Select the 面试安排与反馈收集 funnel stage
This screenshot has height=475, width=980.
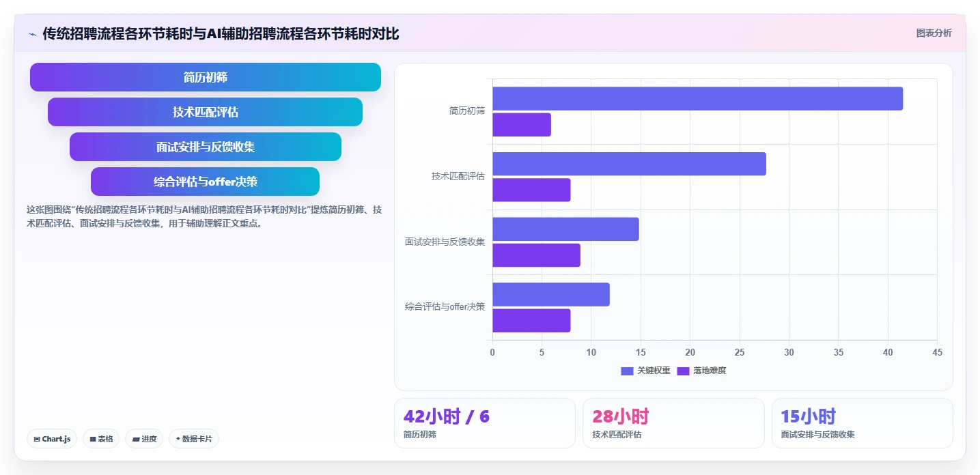tap(206, 147)
